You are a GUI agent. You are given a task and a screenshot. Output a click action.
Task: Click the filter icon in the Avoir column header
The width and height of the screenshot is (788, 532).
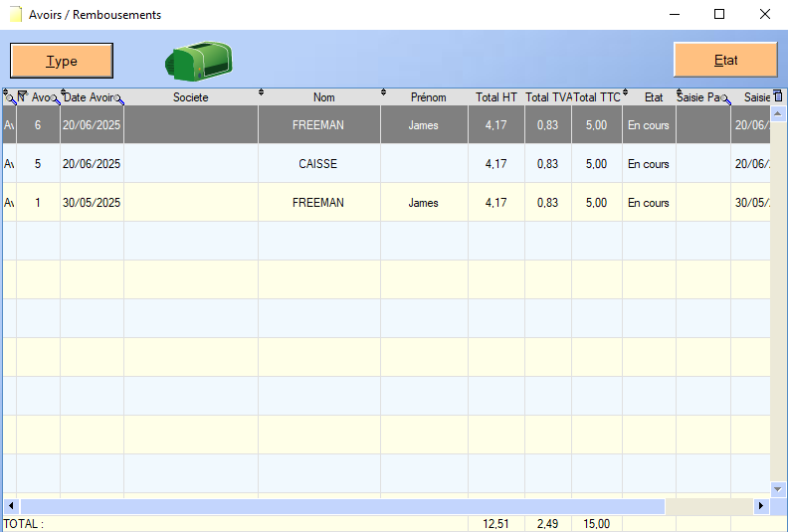pos(22,95)
